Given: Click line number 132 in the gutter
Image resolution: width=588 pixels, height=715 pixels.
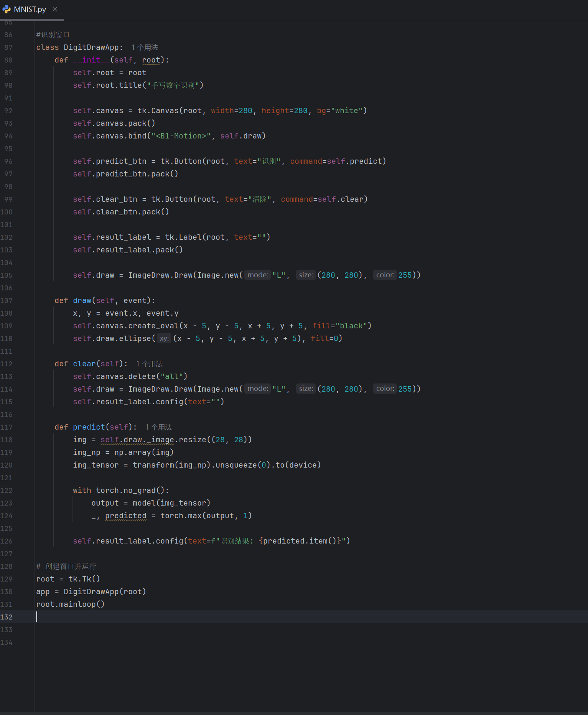Looking at the screenshot, I should pos(7,617).
